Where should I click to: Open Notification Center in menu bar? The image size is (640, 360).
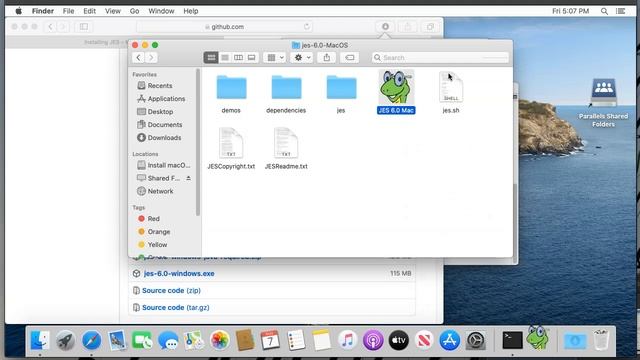(621, 11)
